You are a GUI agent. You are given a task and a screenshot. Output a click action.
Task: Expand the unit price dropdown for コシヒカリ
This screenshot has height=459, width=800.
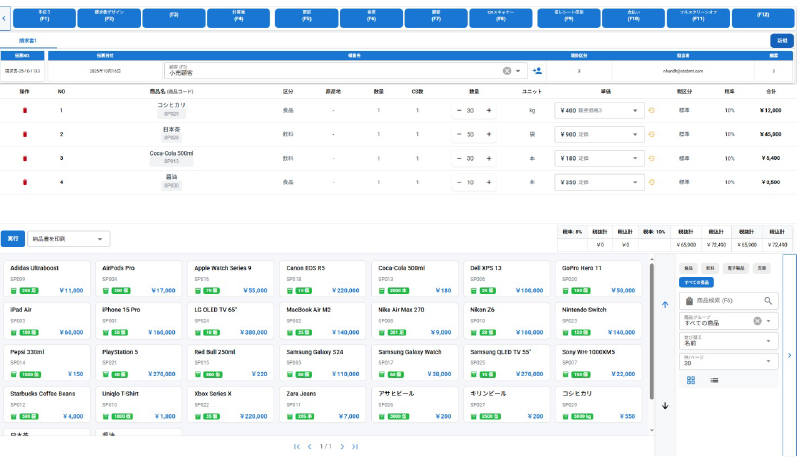(x=637, y=110)
